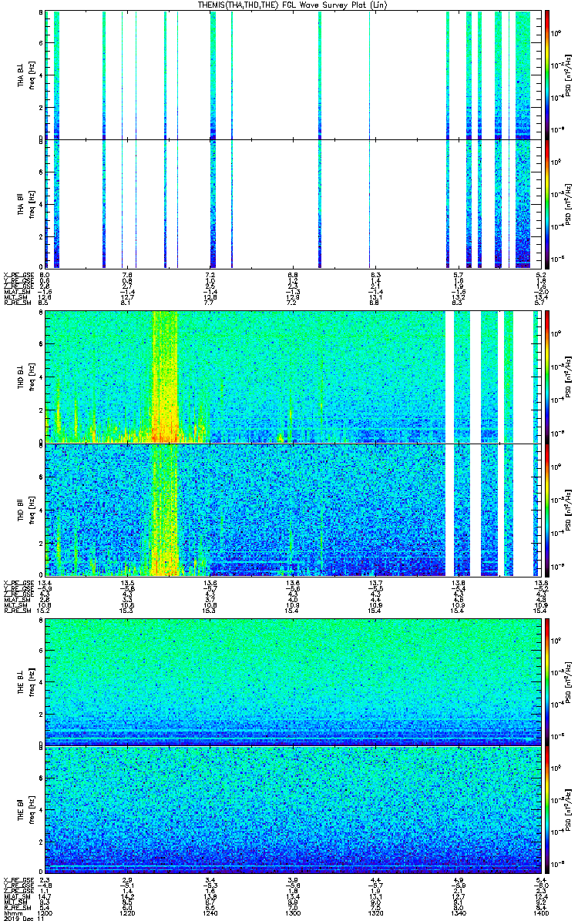
Task: Click the 1320 time tick label
Action: [375, 912]
